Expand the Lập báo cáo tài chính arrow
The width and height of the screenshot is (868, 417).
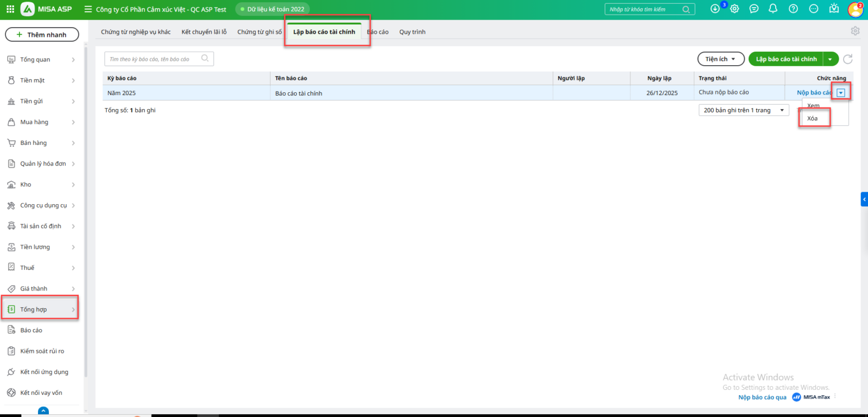[830, 59]
